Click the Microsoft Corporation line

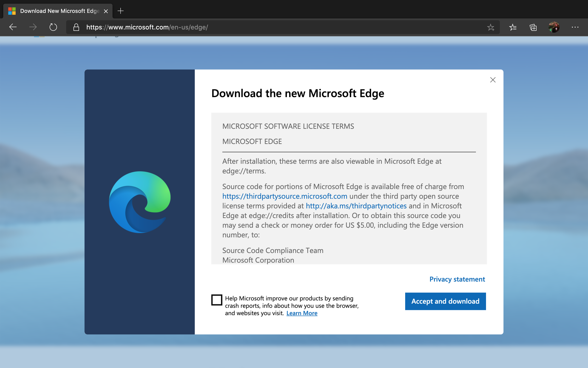coord(258,260)
